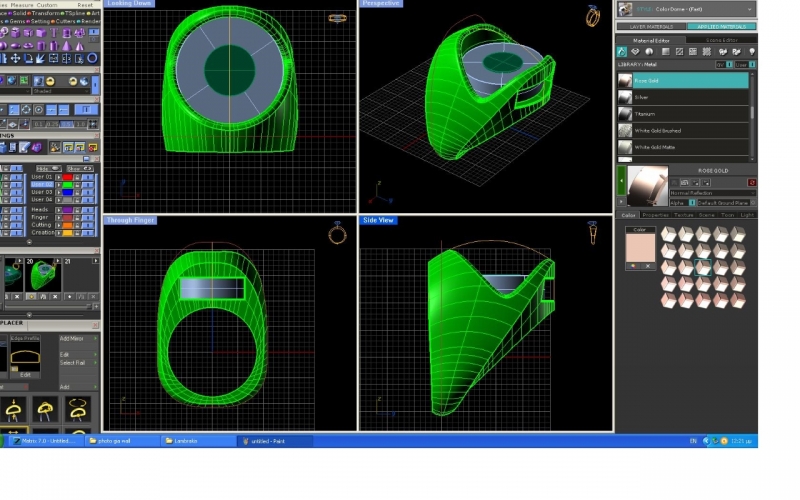Click the yellow rotating profile placement icon
The height and width of the screenshot is (500, 800).
78,409
